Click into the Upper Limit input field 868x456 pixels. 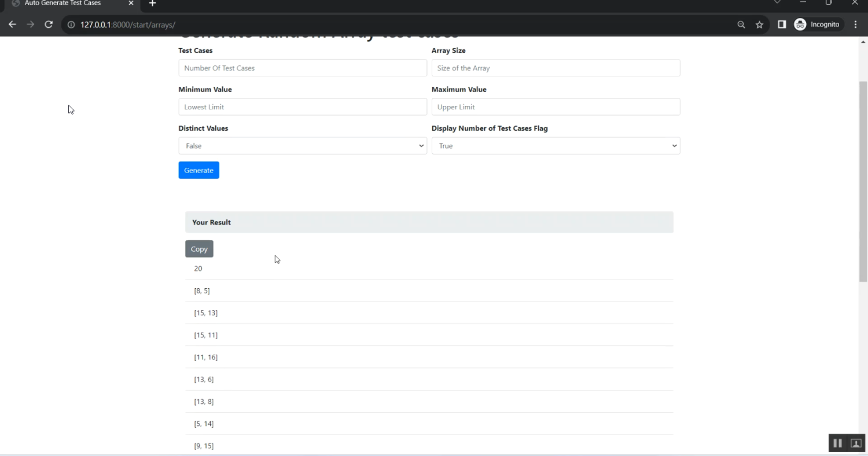pos(556,107)
